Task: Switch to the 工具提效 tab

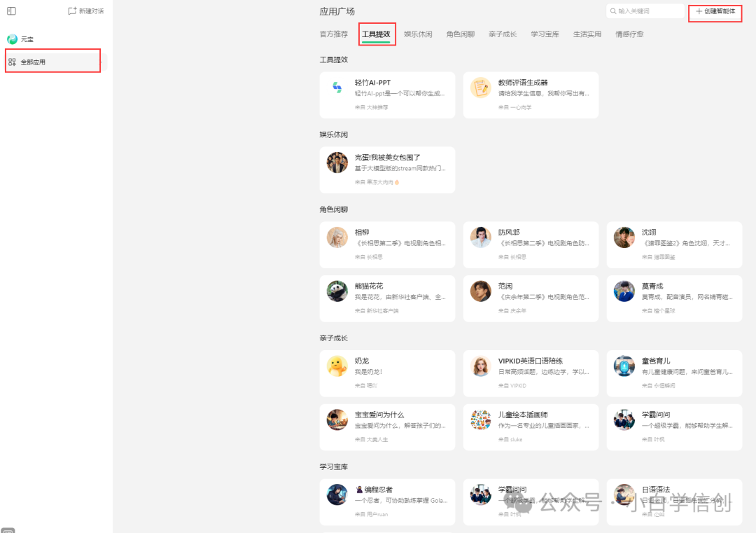Action: pyautogui.click(x=376, y=34)
